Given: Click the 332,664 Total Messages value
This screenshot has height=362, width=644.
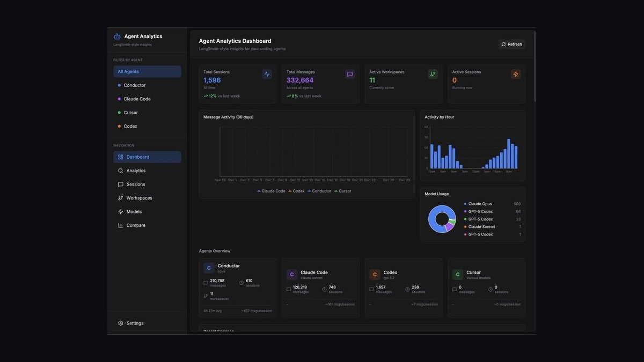Looking at the screenshot, I should [300, 80].
